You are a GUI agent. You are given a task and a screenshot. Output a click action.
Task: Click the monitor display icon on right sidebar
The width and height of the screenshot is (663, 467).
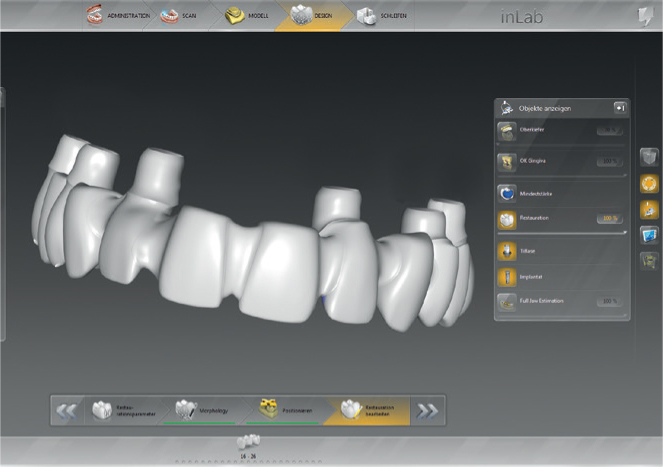648,235
